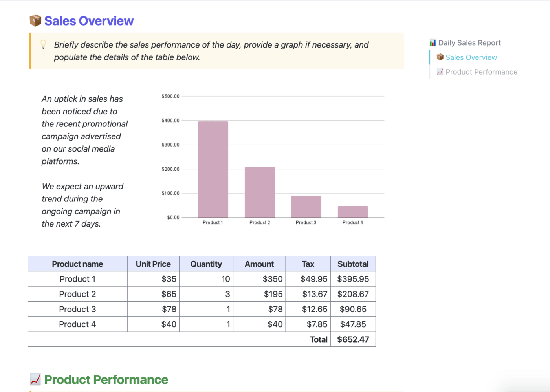Click the chart icon beside Product Performance in outline
Screen dimensions: 550x392
pyautogui.click(x=440, y=72)
